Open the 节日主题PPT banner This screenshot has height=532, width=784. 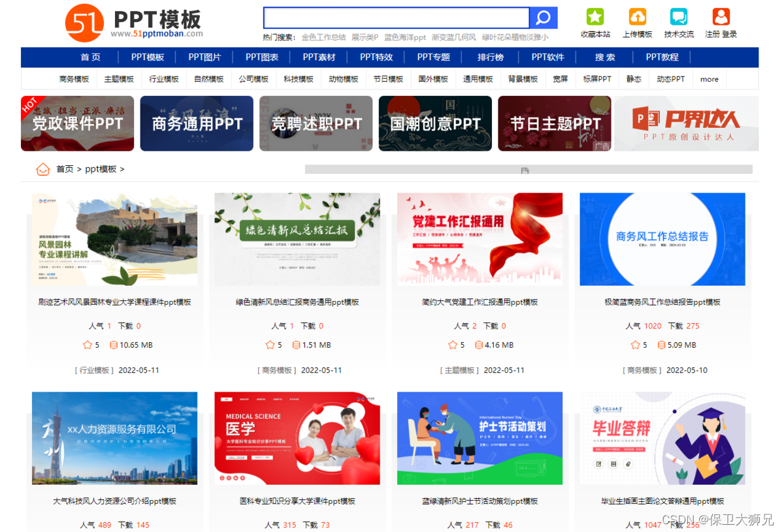555,123
